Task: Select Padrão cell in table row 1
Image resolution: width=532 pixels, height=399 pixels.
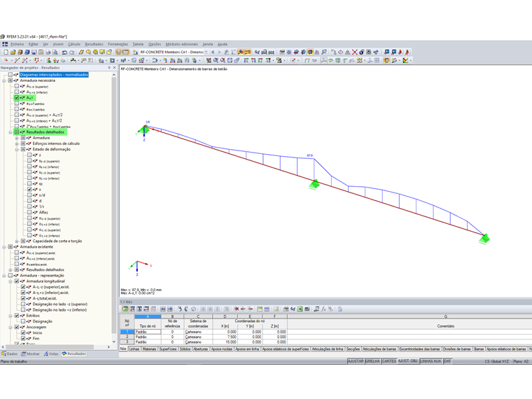Action: (x=148, y=332)
